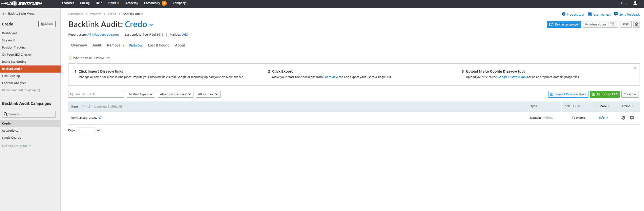Open What to do in Disavow list?
The image size is (644, 211).
pyautogui.click(x=91, y=58)
